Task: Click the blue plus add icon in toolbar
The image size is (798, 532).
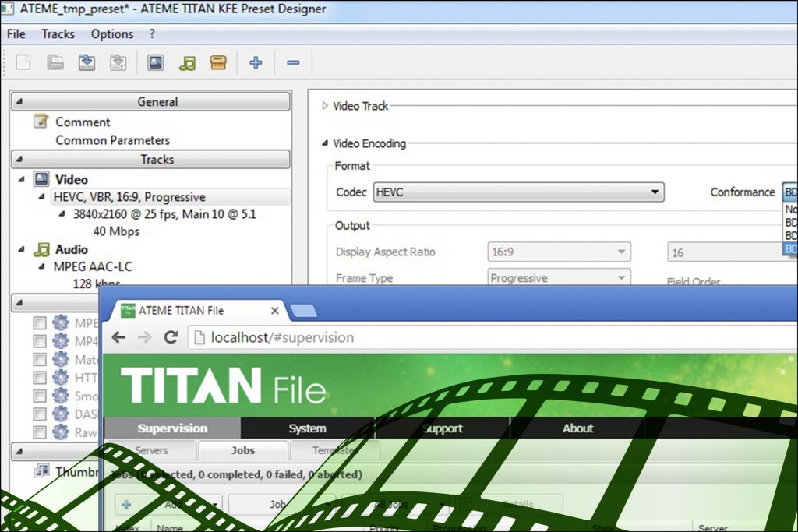Action: click(x=256, y=62)
